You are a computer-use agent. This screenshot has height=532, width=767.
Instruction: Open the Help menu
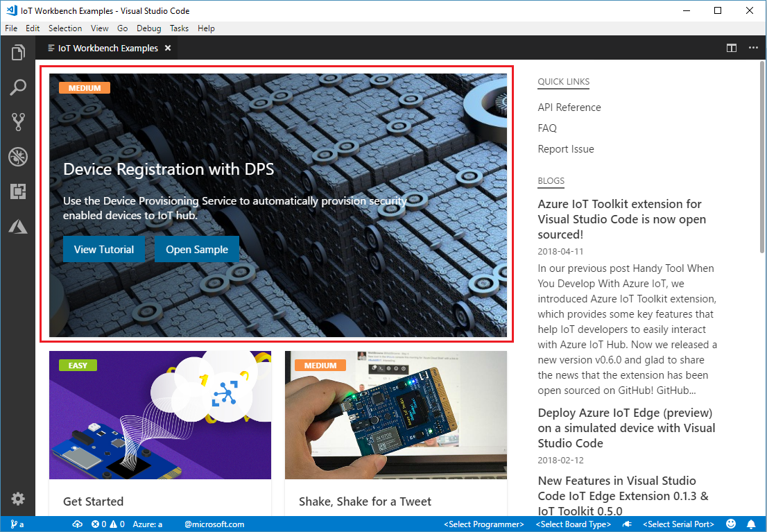tap(206, 28)
